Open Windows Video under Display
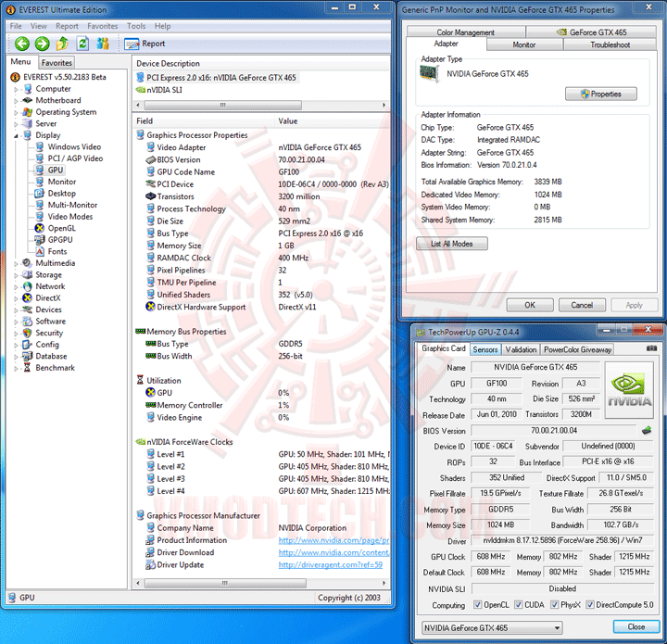The width and height of the screenshot is (667, 644). point(68,147)
